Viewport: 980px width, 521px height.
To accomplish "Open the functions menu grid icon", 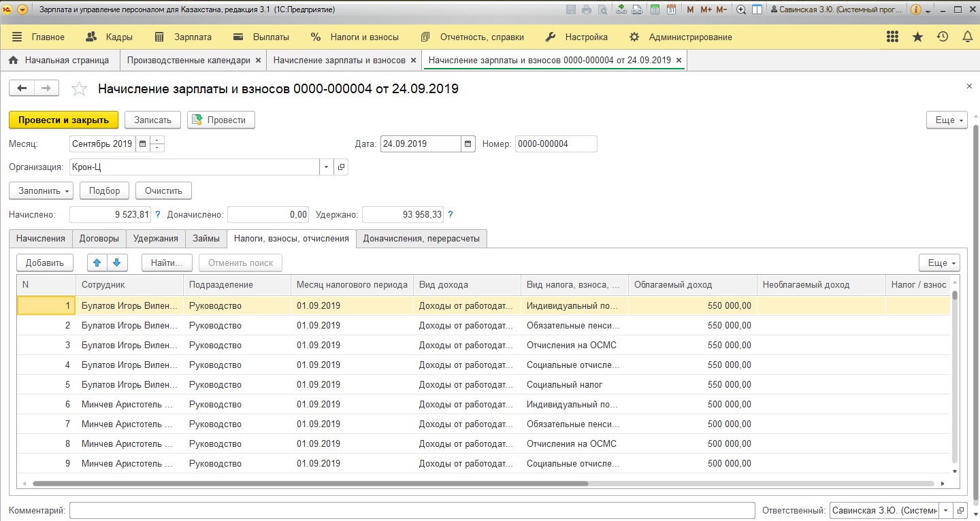I will 893,37.
